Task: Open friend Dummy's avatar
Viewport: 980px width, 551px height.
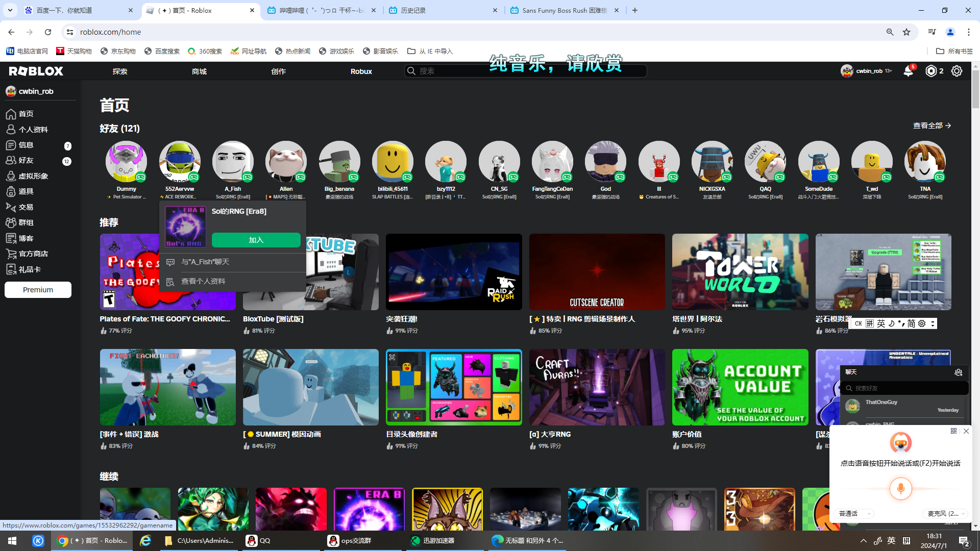Action: [x=126, y=162]
